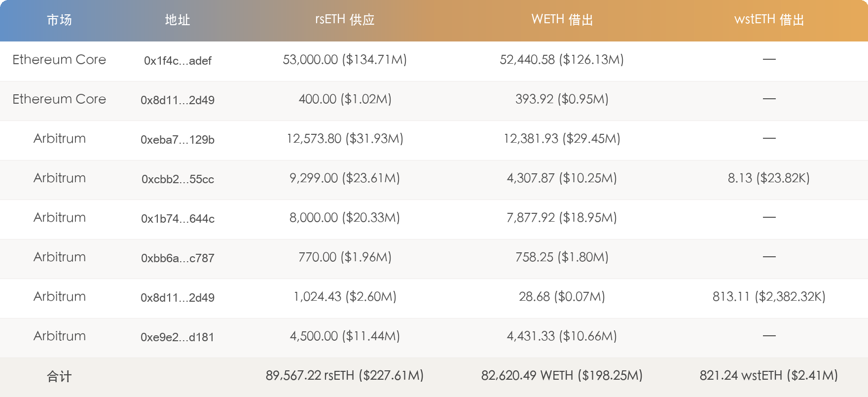868x397 pixels.
Task: Select the 12,573.80 ($31.93M) supply cell
Action: coord(345,139)
